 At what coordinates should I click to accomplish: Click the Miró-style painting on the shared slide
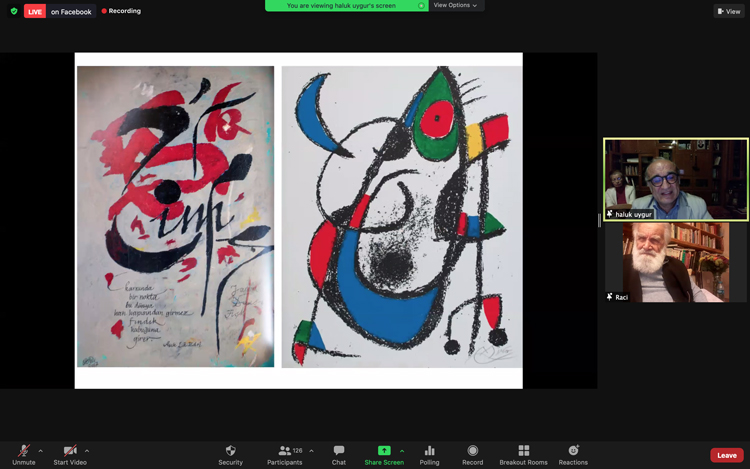[402, 217]
